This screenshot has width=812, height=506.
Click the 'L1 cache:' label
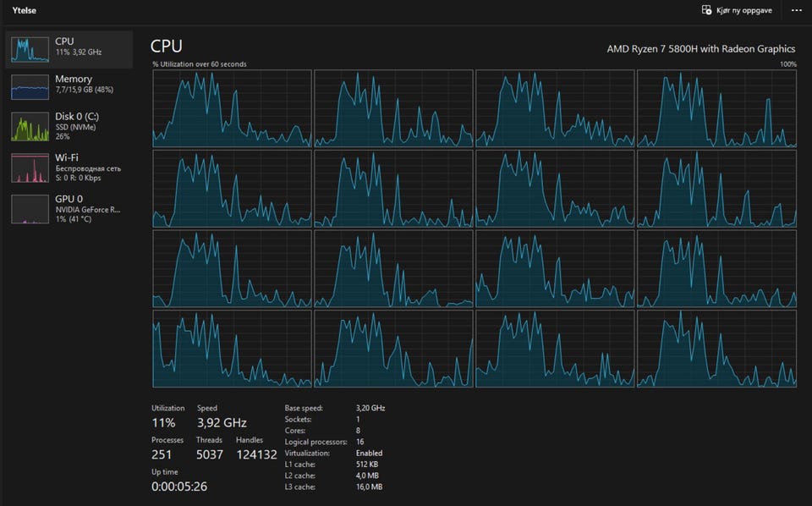299,465
